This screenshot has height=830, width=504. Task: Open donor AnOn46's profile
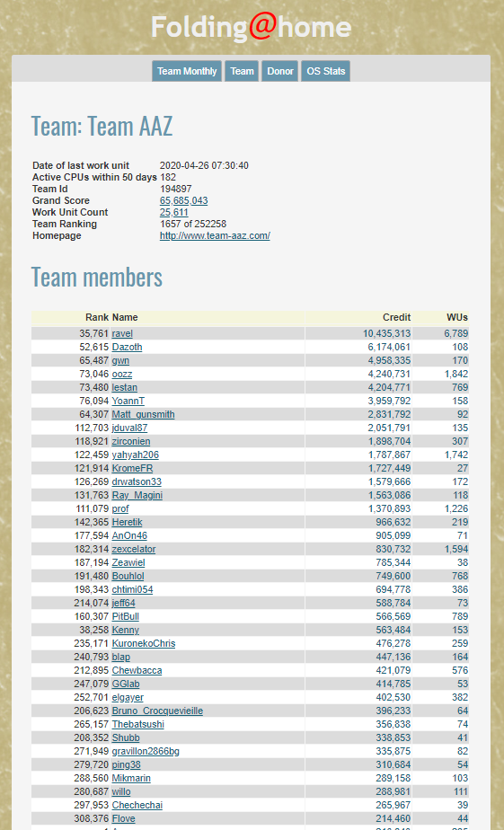pyautogui.click(x=129, y=535)
